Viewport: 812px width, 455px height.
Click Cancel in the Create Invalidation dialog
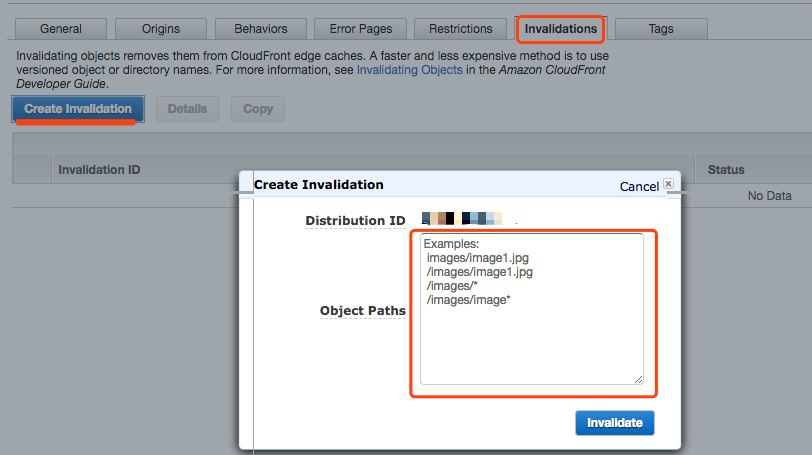click(639, 186)
